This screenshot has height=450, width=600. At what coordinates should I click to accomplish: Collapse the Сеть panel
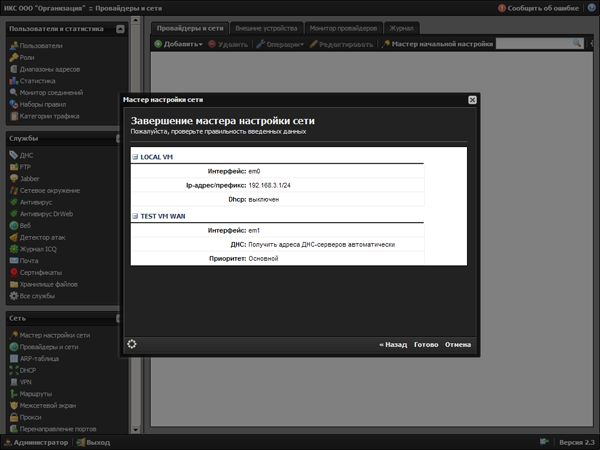coord(118,318)
